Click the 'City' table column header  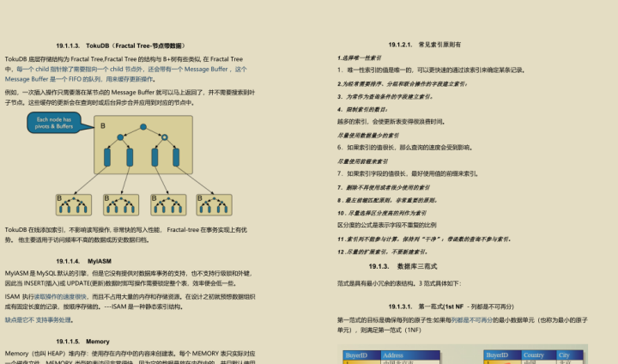pos(569,355)
